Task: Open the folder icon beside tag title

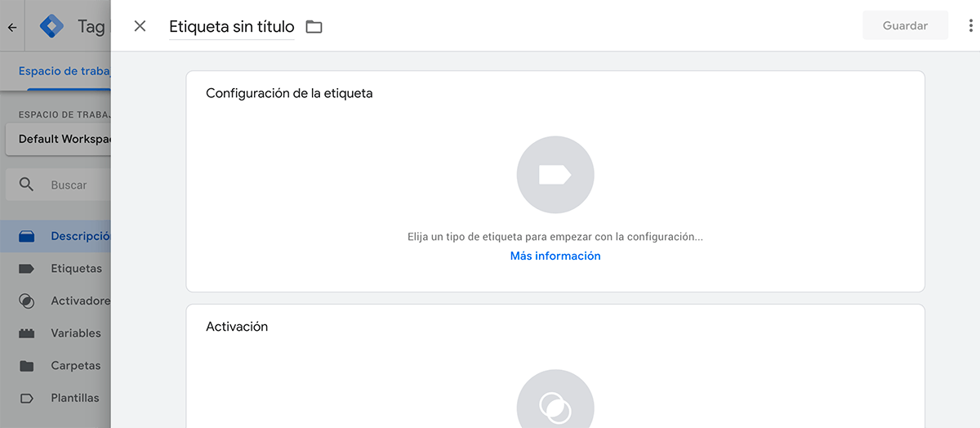Action: 314,27
